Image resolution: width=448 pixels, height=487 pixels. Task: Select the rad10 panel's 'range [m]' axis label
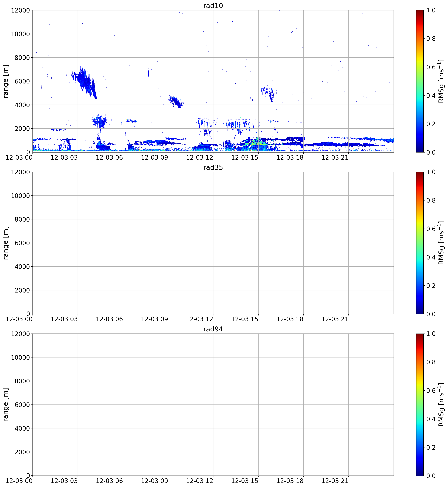point(6,81)
